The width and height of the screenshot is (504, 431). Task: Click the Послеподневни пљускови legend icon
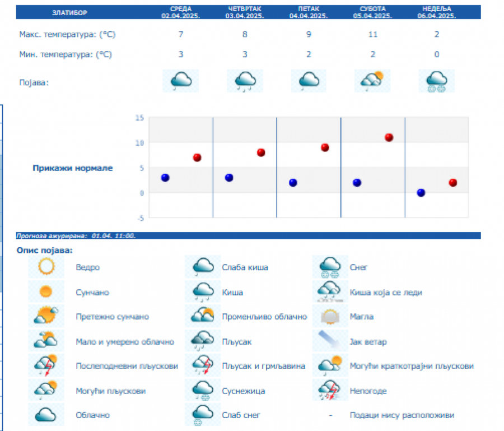[x=46, y=366]
